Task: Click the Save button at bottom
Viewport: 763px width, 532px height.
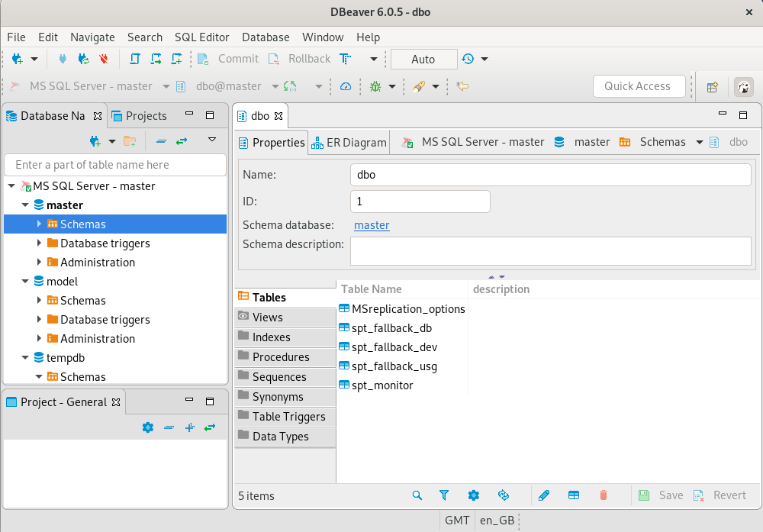Action: pos(661,495)
